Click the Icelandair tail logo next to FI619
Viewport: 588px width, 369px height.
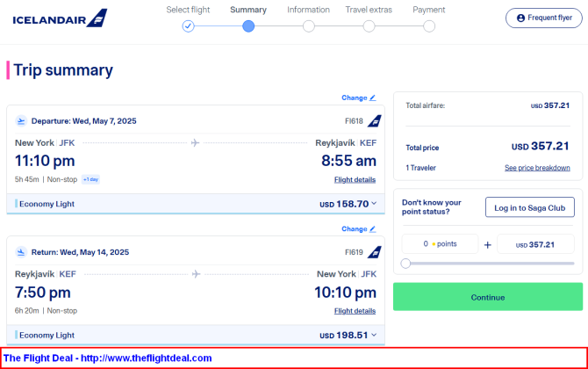(x=374, y=252)
